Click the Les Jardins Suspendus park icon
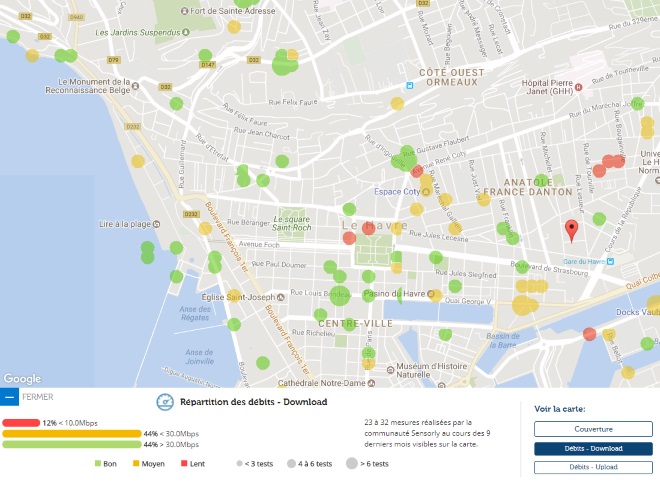 (x=186, y=32)
